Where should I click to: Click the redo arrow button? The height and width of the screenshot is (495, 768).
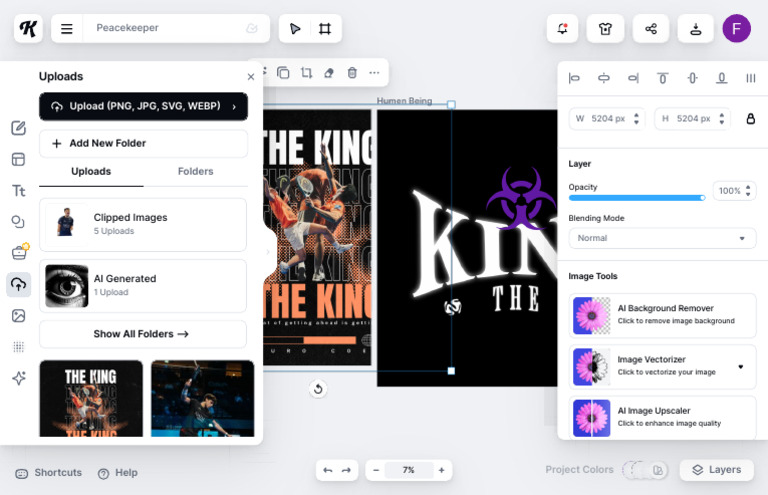point(346,470)
